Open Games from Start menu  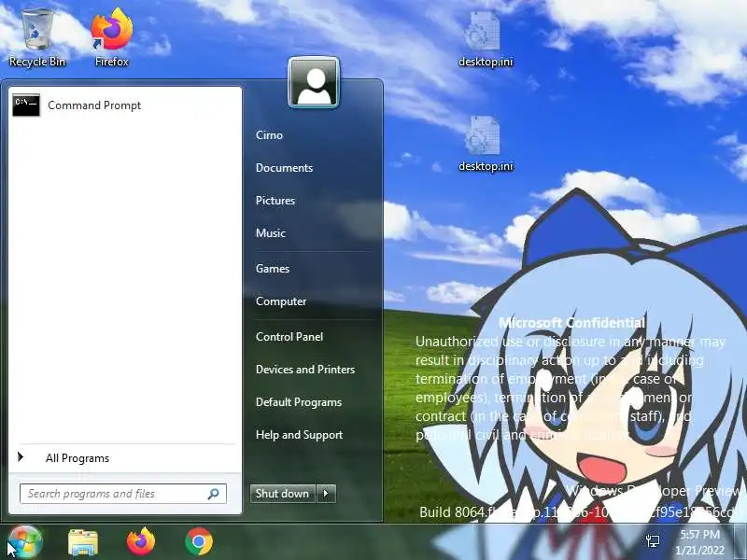[273, 269]
